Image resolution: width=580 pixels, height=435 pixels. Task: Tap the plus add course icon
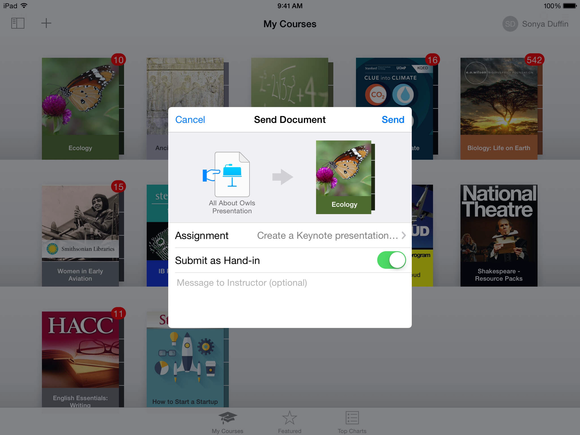(x=46, y=23)
